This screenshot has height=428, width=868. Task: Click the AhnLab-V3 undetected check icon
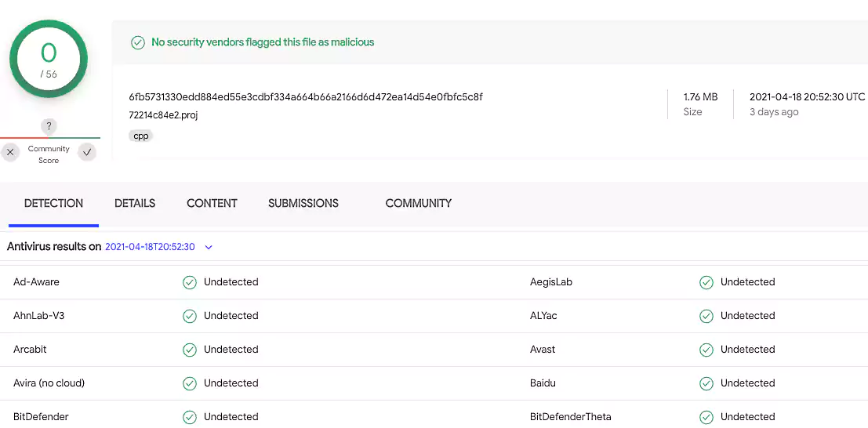[190, 316]
